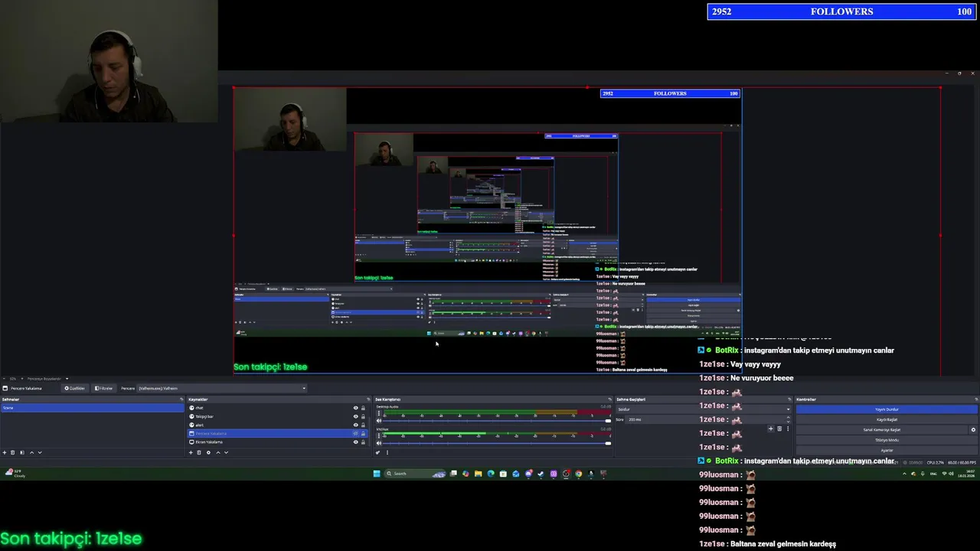Remove selected source in Kaynaklar panel

(x=199, y=452)
